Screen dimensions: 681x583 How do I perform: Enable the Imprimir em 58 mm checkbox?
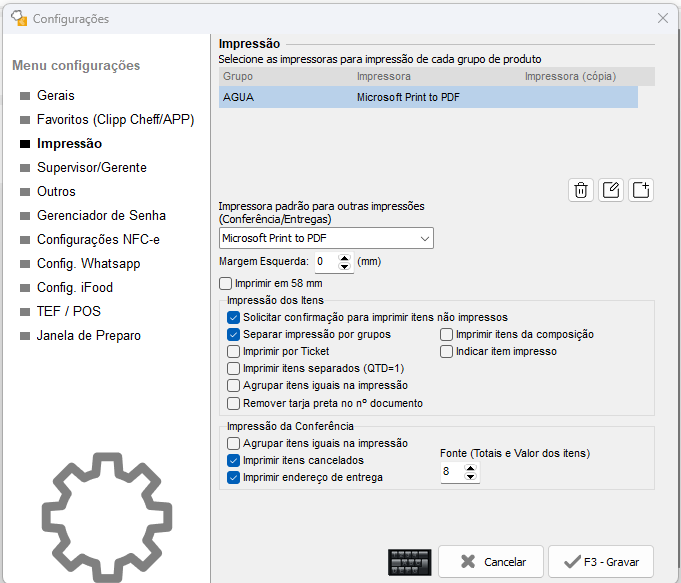225,283
